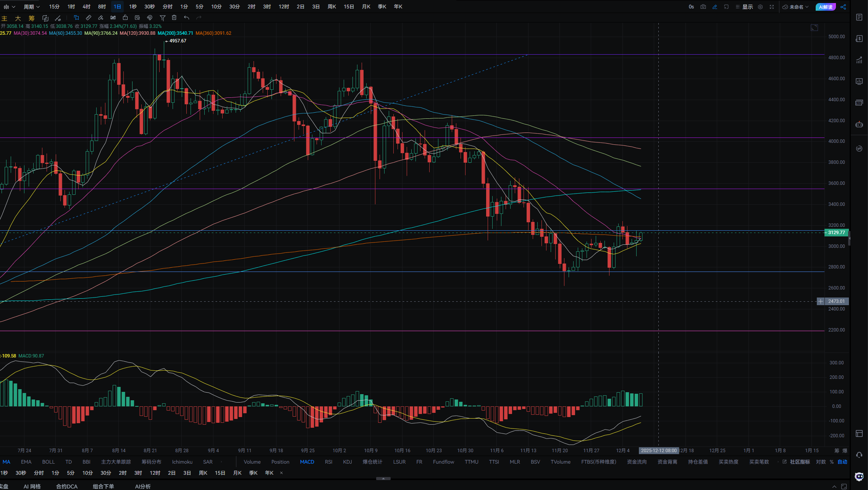Click the filter funnel icon

(x=162, y=18)
